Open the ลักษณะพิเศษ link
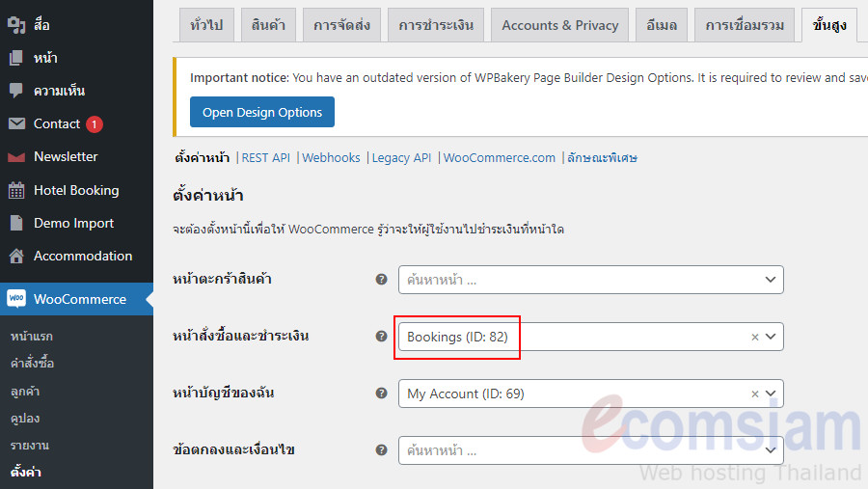868x489 pixels. 602,158
